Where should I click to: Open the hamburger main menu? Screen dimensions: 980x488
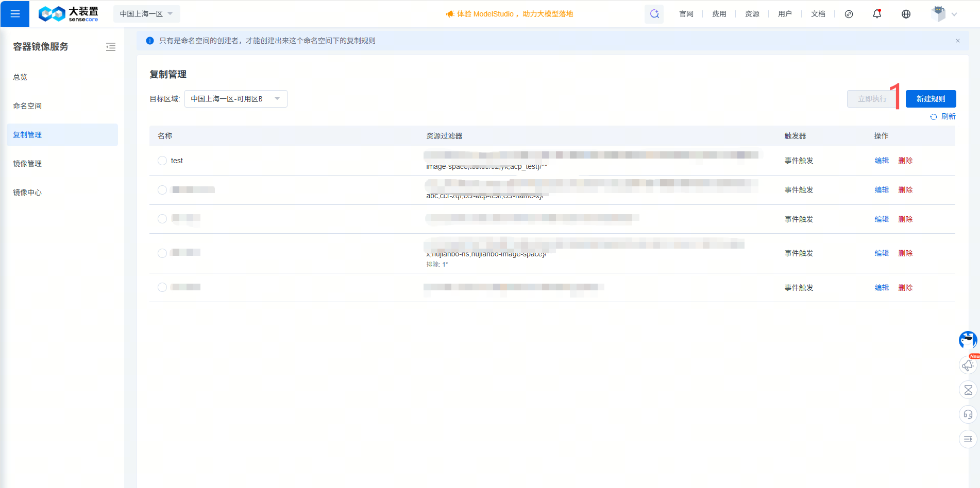click(15, 14)
